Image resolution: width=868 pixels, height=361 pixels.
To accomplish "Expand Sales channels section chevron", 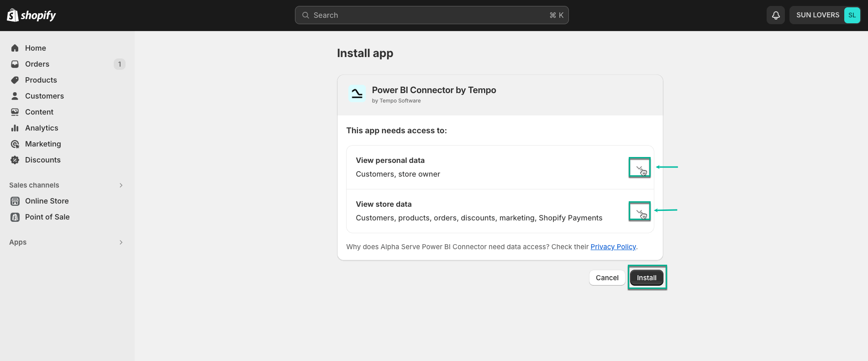I will tap(121, 185).
